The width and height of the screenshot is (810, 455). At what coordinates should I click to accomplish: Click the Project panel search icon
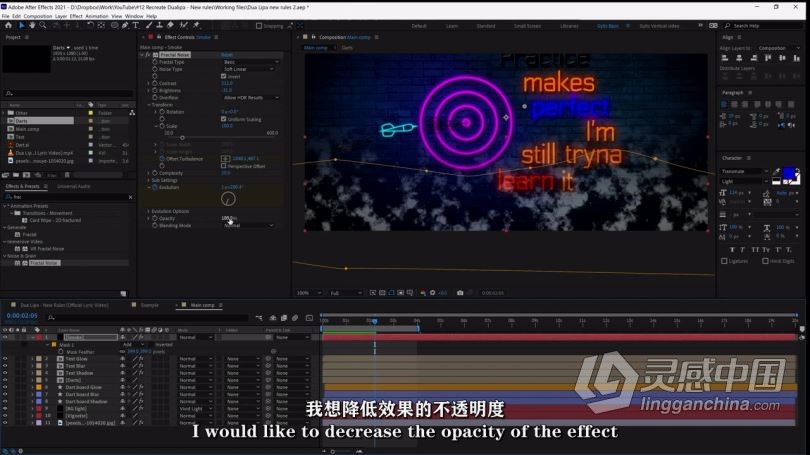(x=9, y=93)
